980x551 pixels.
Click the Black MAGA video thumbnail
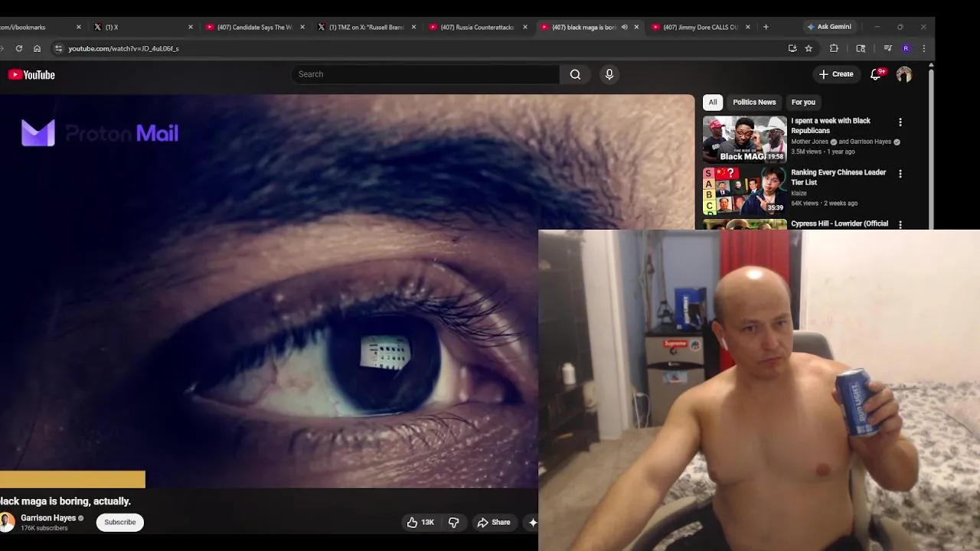744,139
